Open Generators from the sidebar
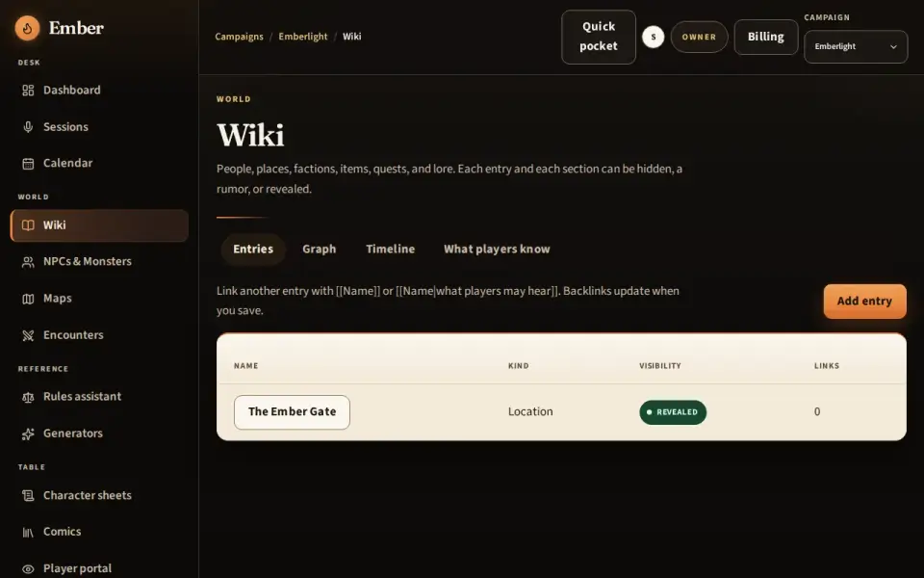924x578 pixels. (x=99, y=433)
